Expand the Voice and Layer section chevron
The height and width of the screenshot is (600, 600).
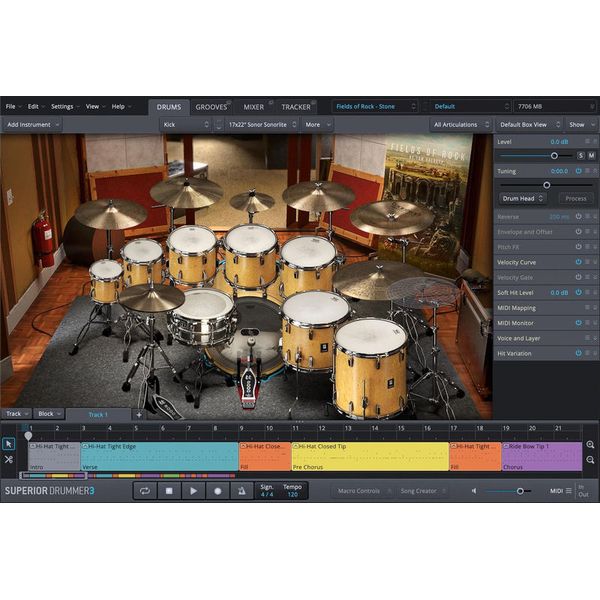[595, 338]
